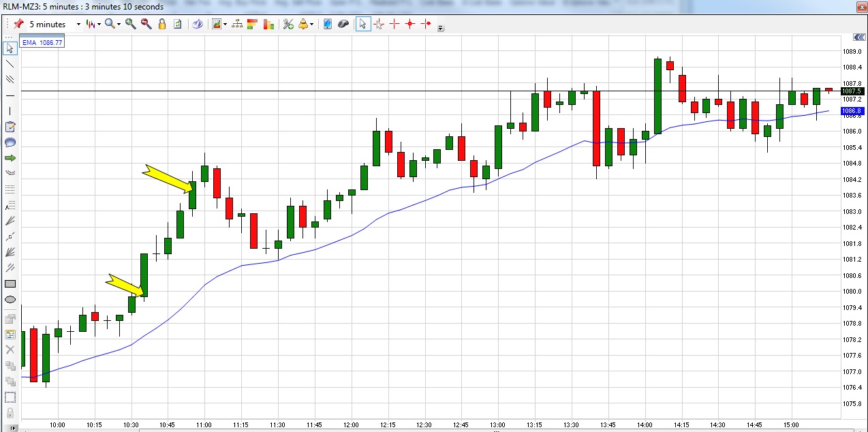The width and height of the screenshot is (868, 432).
Task: Click the refresh chart page icon
Action: 178,24
